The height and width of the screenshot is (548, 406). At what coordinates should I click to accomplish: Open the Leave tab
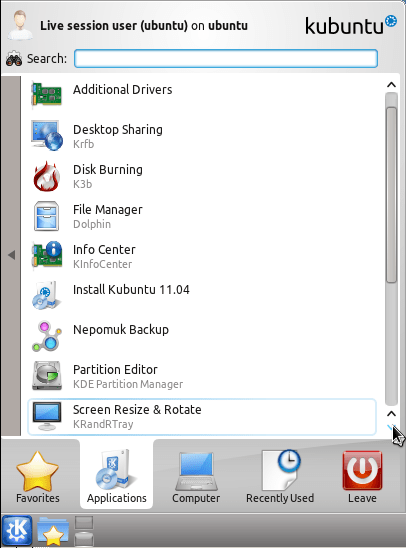[362, 477]
